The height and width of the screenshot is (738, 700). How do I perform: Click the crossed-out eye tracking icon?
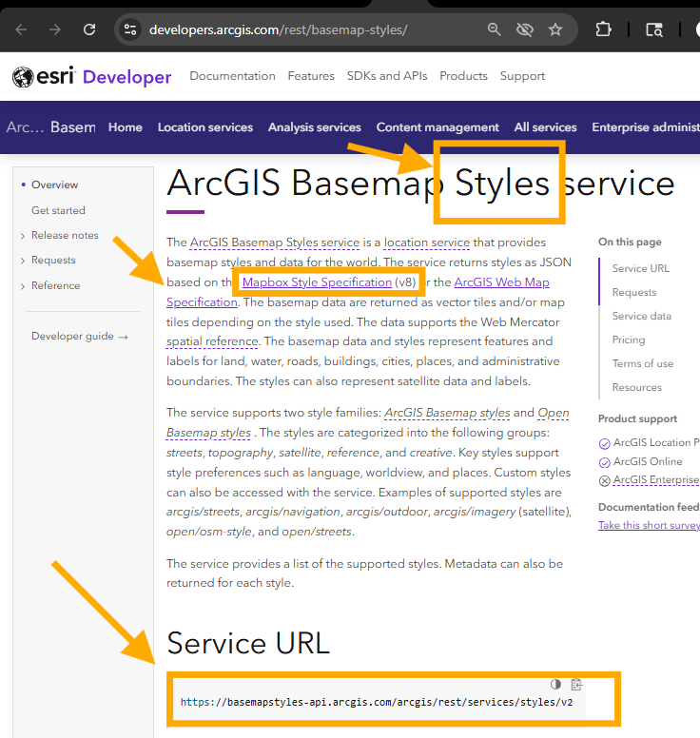pos(524,30)
